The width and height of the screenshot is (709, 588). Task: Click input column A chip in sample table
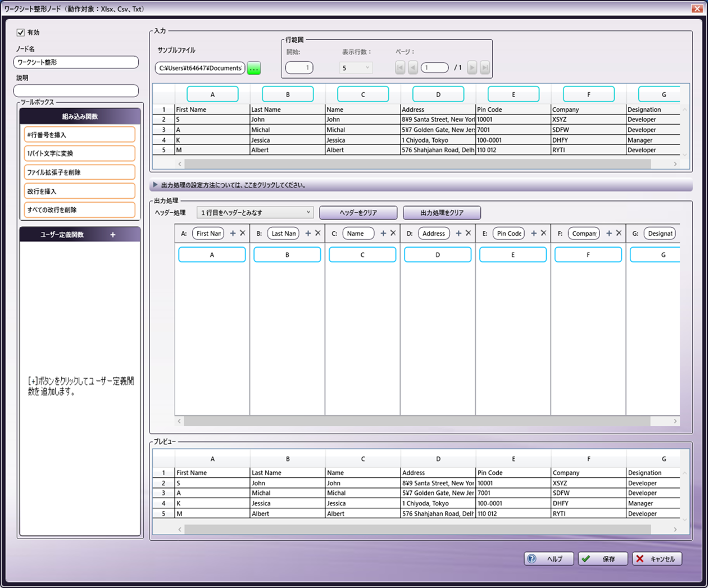(212, 94)
